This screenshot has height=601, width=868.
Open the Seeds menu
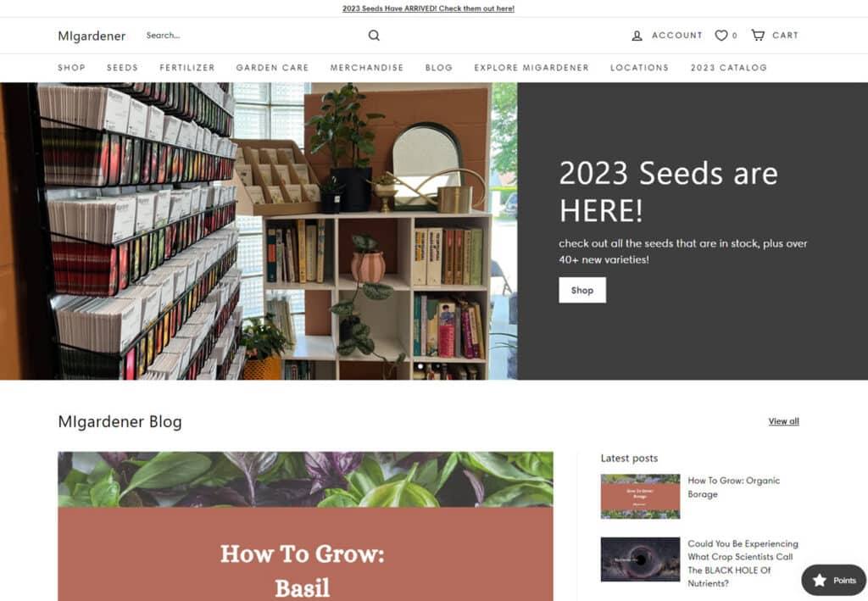[x=122, y=68]
